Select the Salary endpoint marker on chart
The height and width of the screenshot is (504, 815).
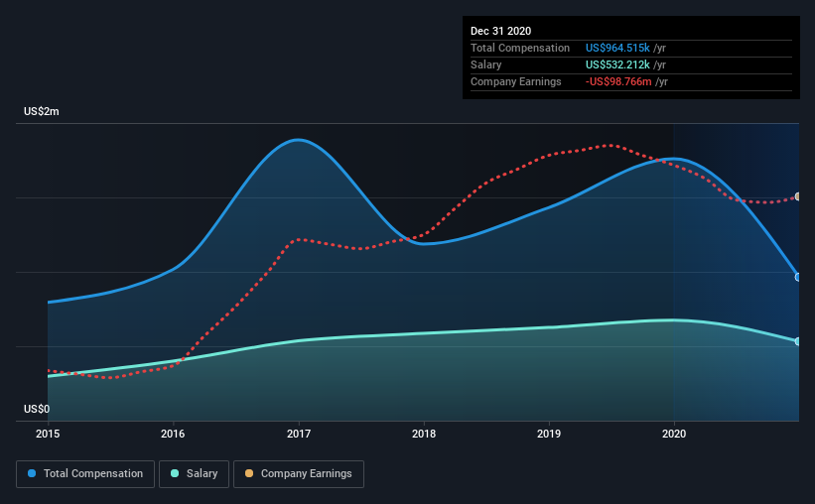coord(798,341)
